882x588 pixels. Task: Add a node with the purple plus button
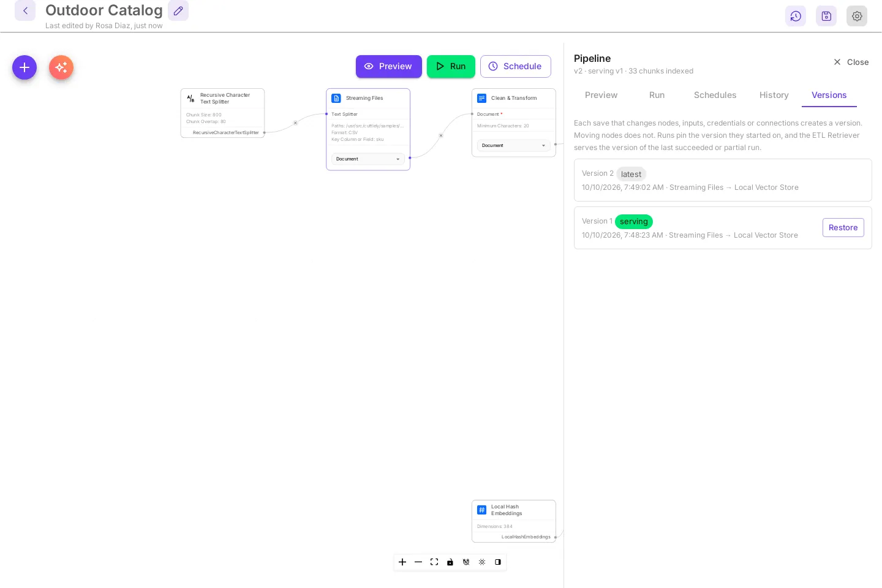point(24,67)
